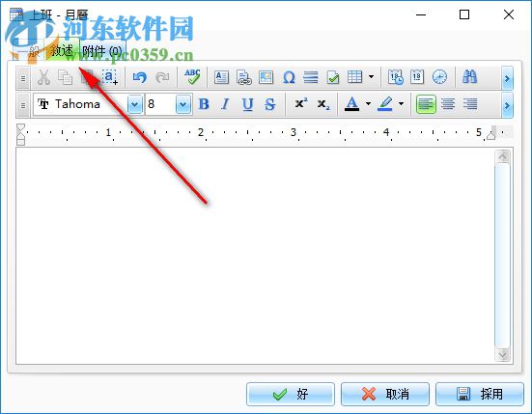Click the scrollbar up arrow
The width and height of the screenshot is (532, 414).
(503, 156)
